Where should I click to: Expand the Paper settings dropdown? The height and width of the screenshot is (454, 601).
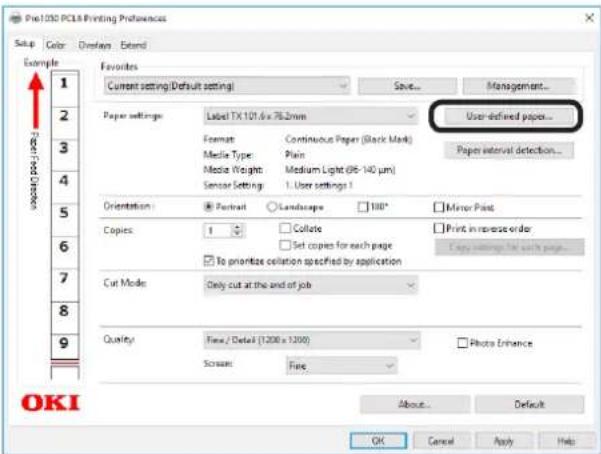click(309, 116)
